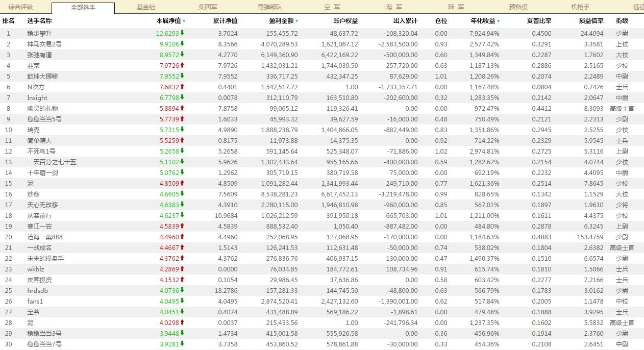The image size is (644, 350).
Task: Click the 出入累计 column header
Action: click(x=405, y=21)
